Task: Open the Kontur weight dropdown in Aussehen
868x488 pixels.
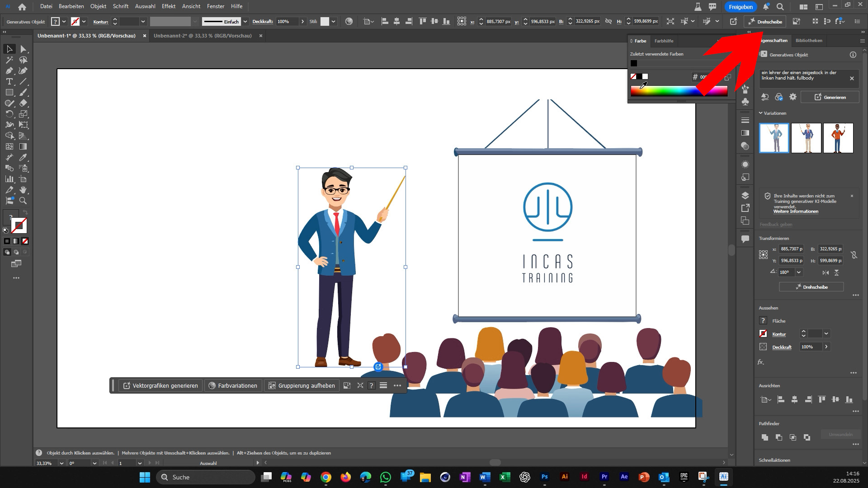Action: pos(826,333)
